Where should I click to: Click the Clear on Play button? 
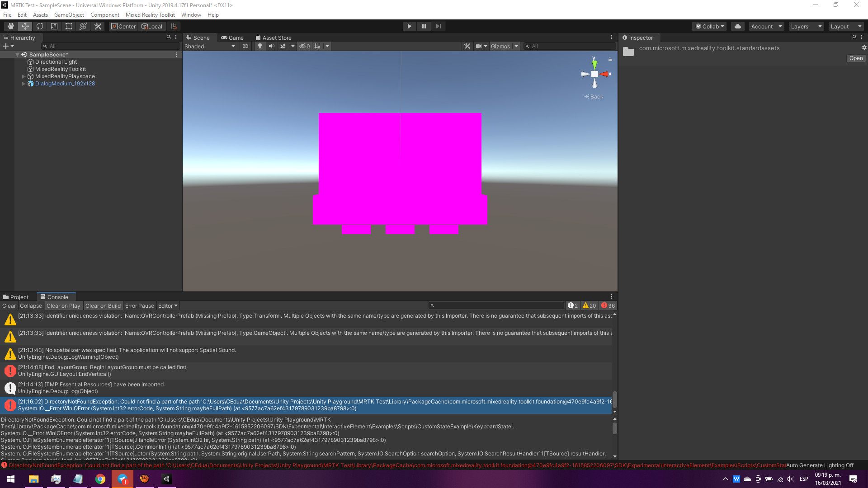(x=63, y=305)
